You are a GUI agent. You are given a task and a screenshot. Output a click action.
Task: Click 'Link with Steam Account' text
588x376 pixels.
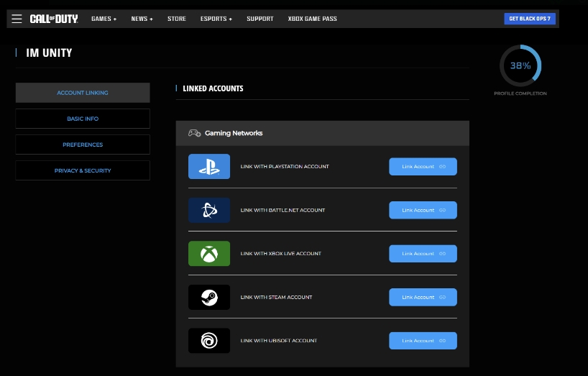pyautogui.click(x=276, y=297)
